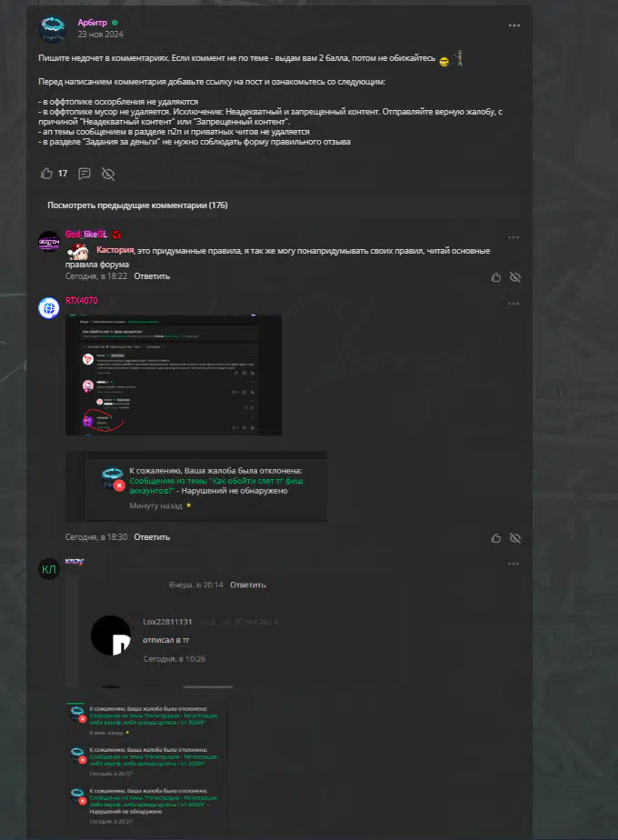This screenshot has height=840, width=618.
Task: Like RTX4070's comment
Action: point(496,538)
